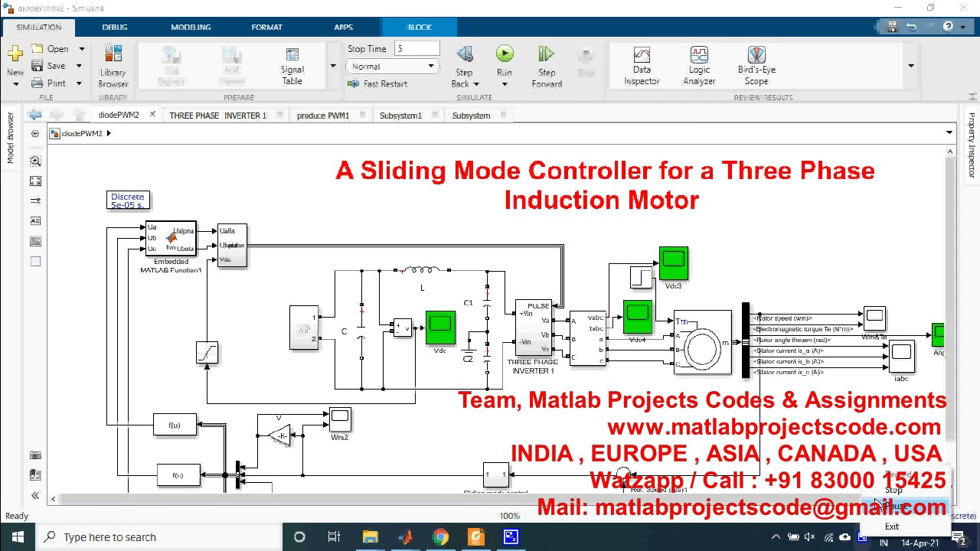The width and height of the screenshot is (980, 551).
Task: Select the iabc scope block
Action: (901, 356)
